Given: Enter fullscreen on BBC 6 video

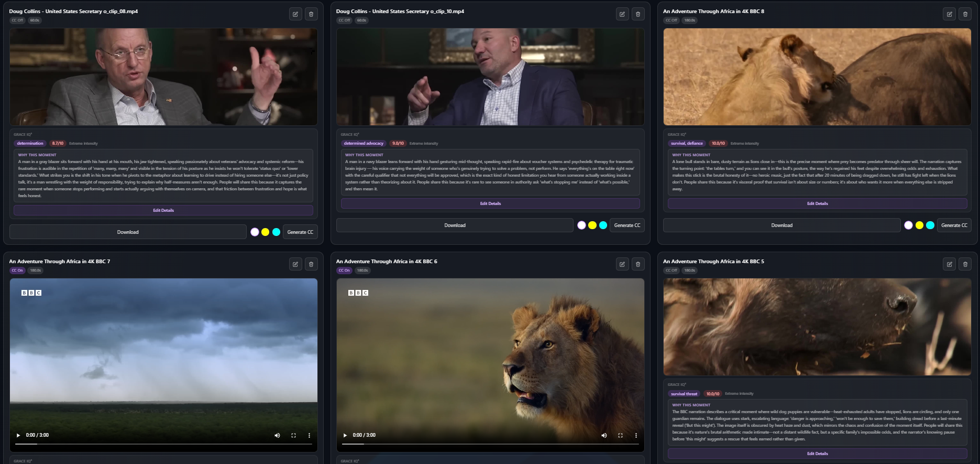Looking at the screenshot, I should (x=620, y=435).
